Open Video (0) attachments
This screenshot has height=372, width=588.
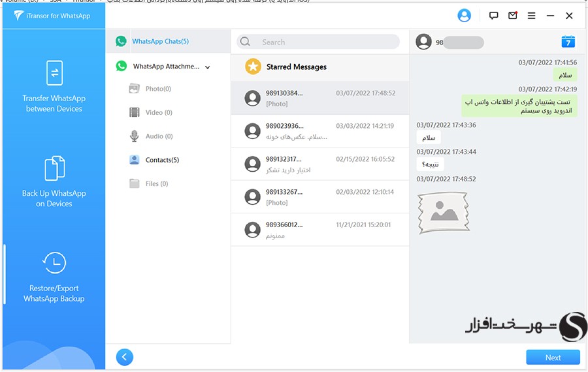[151, 112]
